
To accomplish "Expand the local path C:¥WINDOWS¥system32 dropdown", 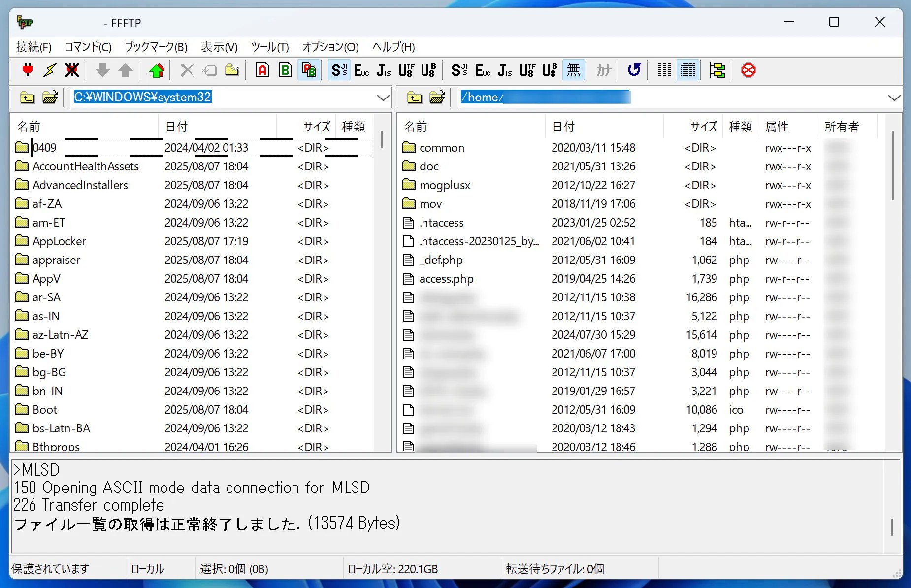I will pyautogui.click(x=383, y=98).
